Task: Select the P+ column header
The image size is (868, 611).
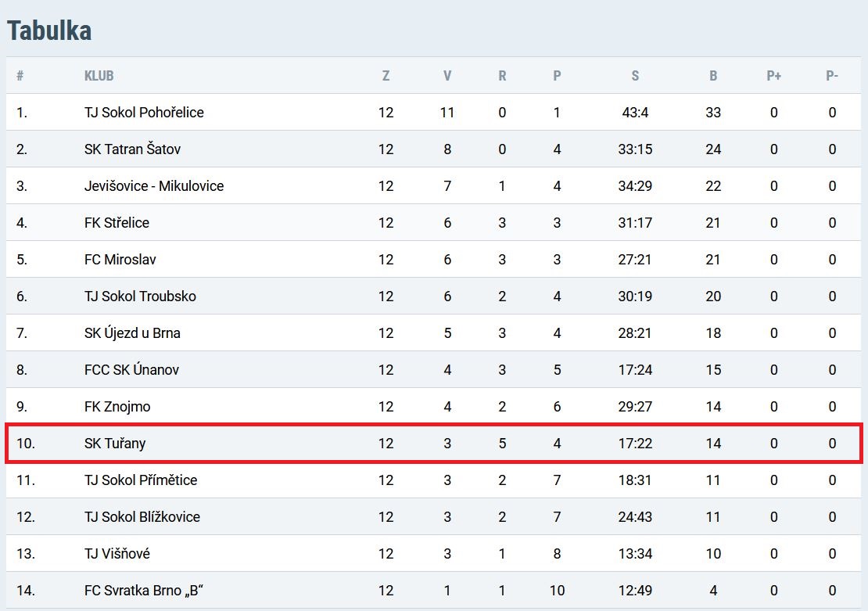Action: click(774, 75)
